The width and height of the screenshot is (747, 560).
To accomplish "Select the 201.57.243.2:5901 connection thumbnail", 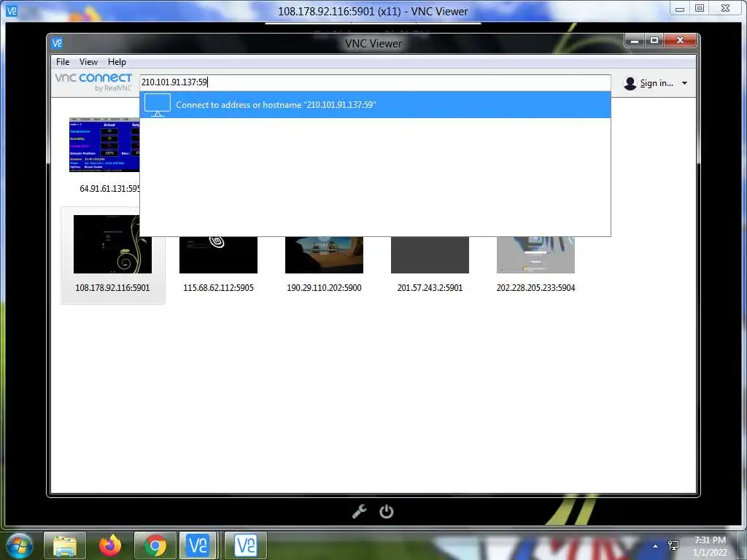I will 430,254.
